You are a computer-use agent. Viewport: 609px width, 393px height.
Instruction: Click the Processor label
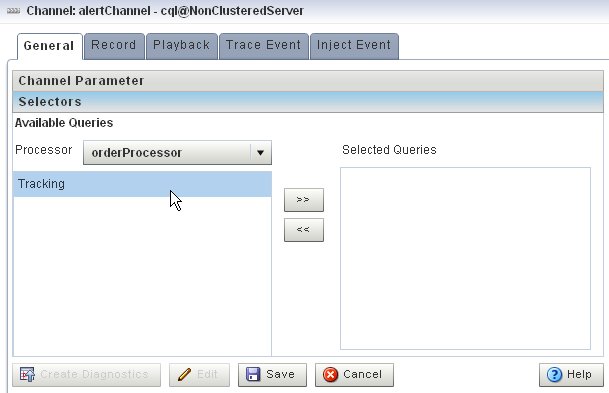[44, 150]
